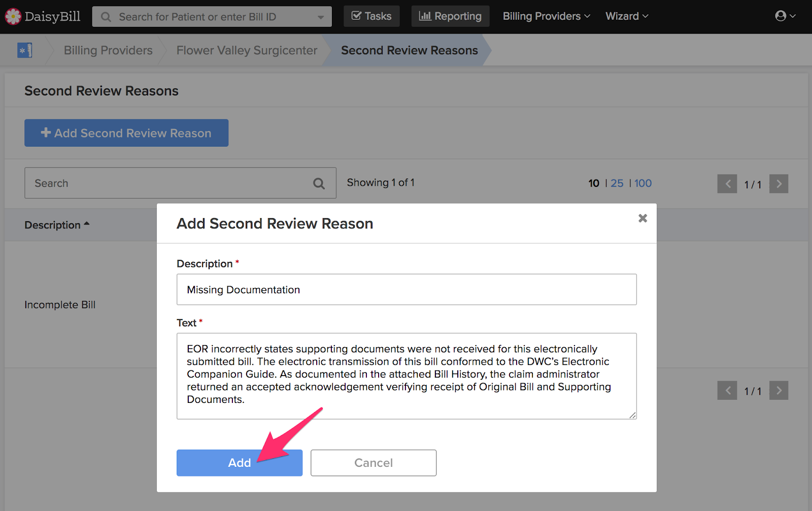
Task: Expand the Billing Providers menu
Action: click(x=547, y=16)
